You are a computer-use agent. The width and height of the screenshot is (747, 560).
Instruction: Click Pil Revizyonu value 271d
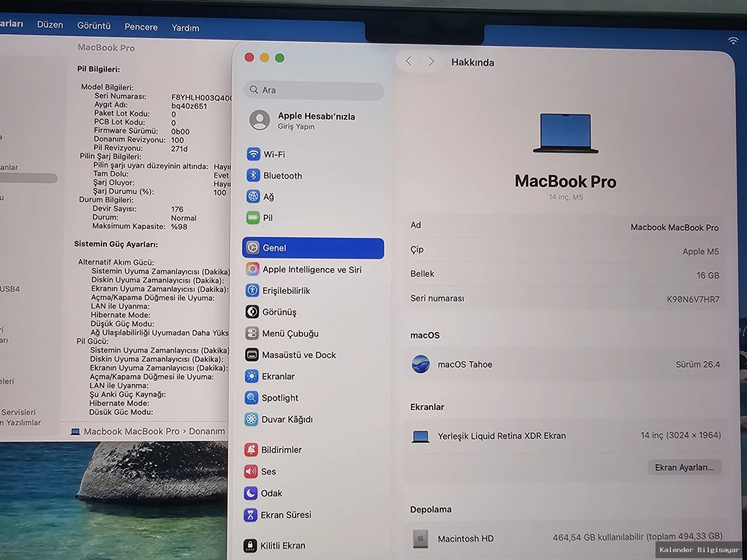coord(179,149)
